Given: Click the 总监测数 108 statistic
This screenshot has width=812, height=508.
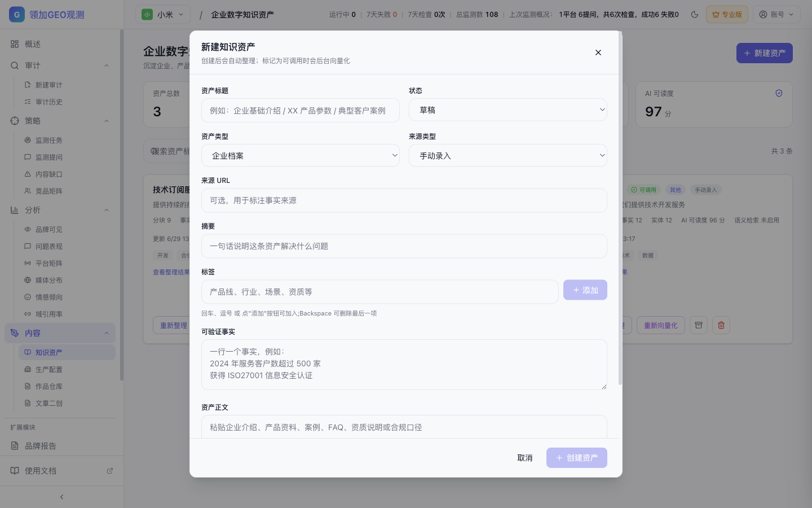Looking at the screenshot, I should 477,15.
